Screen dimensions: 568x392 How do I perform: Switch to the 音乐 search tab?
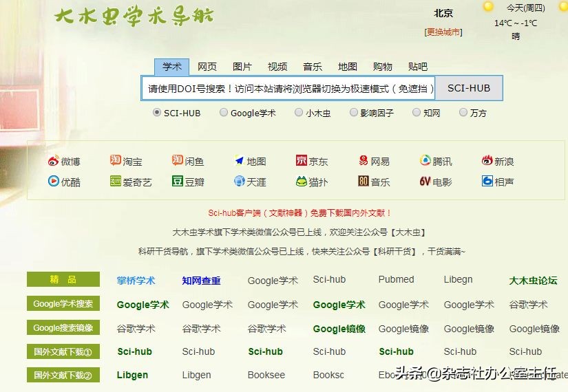pyautogui.click(x=313, y=67)
